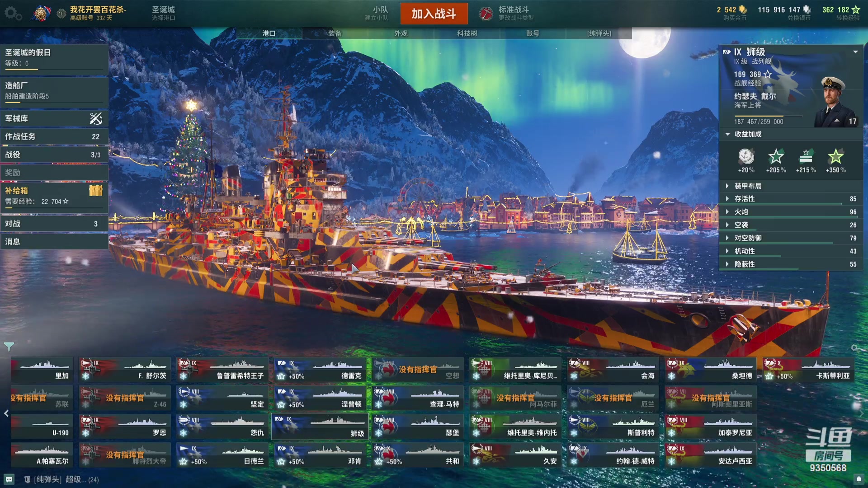This screenshot has width=868, height=488.
Task: Click the 补给箱 supply crate icon
Action: (x=96, y=191)
